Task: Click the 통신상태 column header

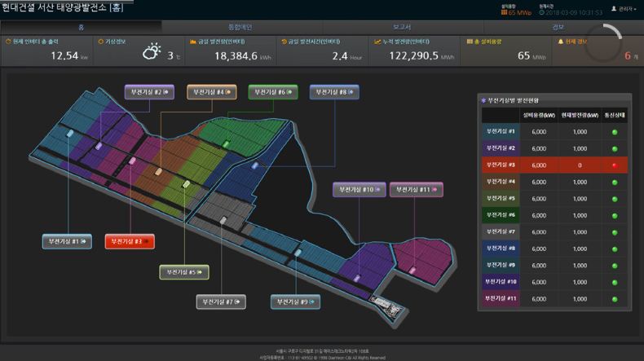Action: (615, 116)
